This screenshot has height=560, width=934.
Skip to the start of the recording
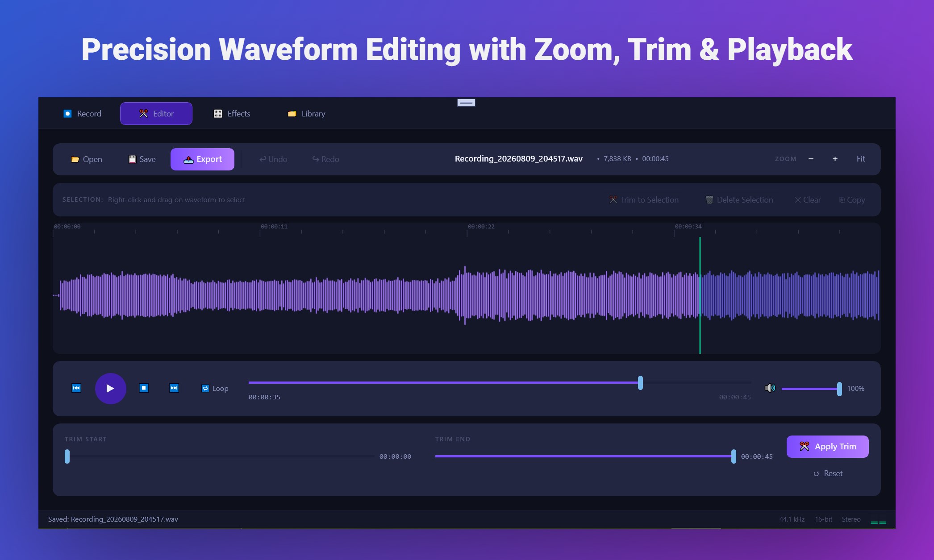click(76, 388)
